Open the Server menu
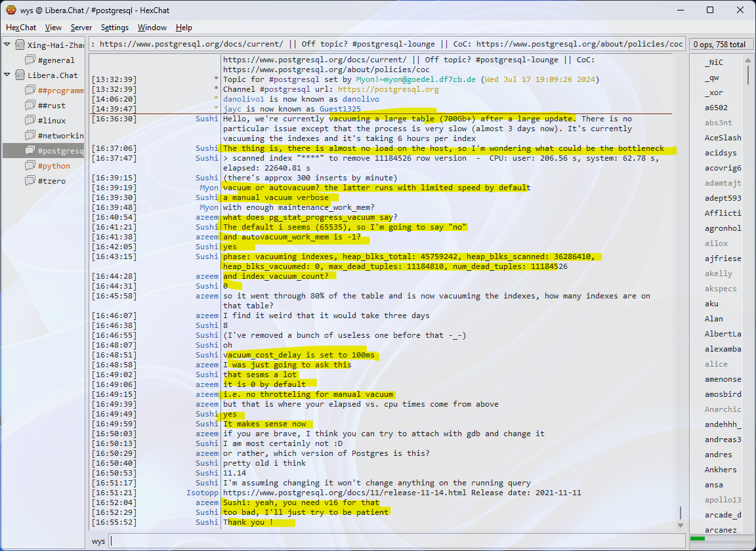This screenshot has width=756, height=551. coord(81,28)
